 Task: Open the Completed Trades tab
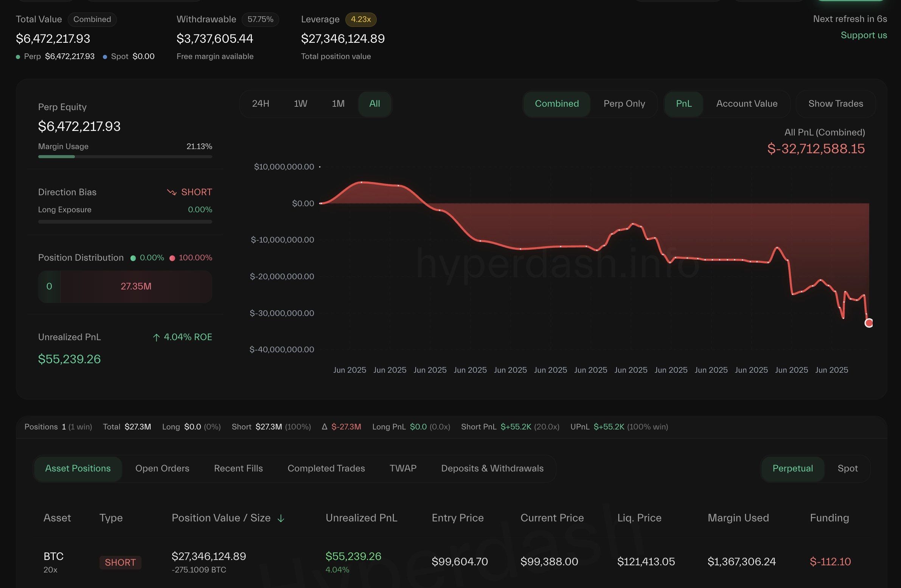[x=326, y=468]
